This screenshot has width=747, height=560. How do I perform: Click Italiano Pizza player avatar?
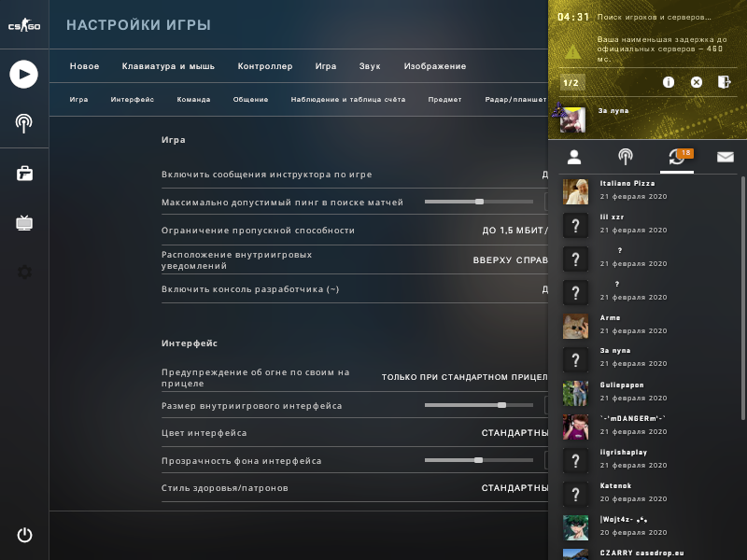575,191
